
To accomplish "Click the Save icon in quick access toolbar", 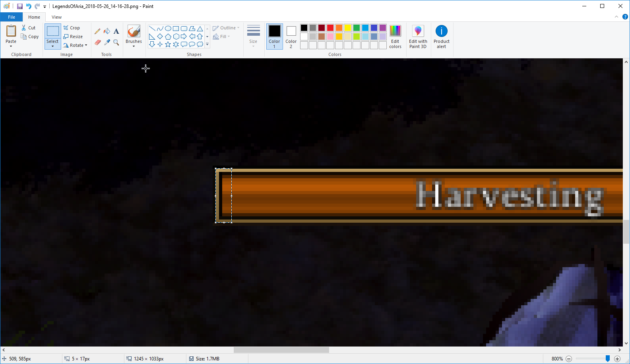I will coord(20,6).
